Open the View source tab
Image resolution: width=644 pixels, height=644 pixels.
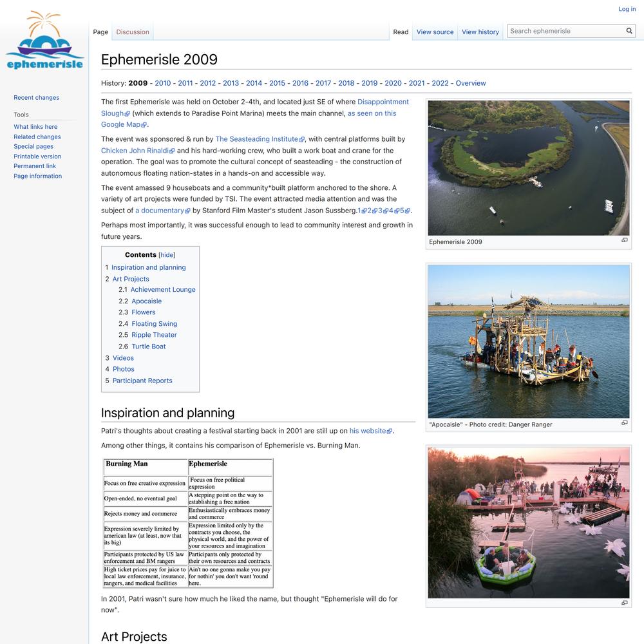coord(435,32)
